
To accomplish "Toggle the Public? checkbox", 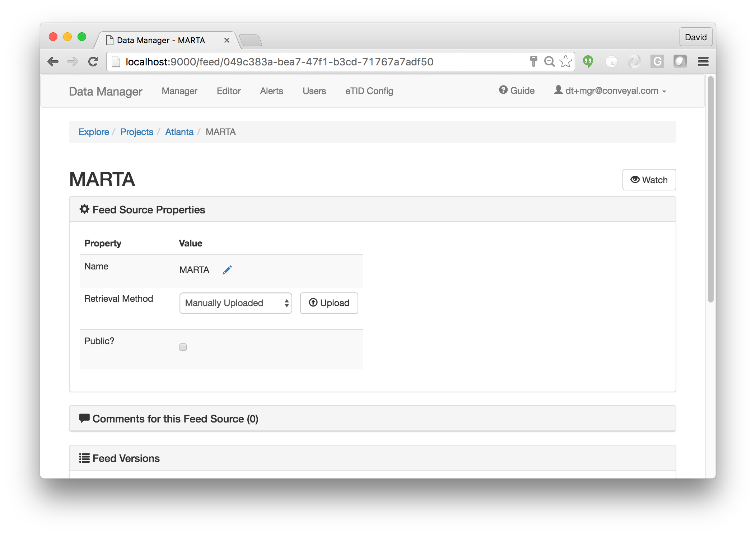I will 183,347.
